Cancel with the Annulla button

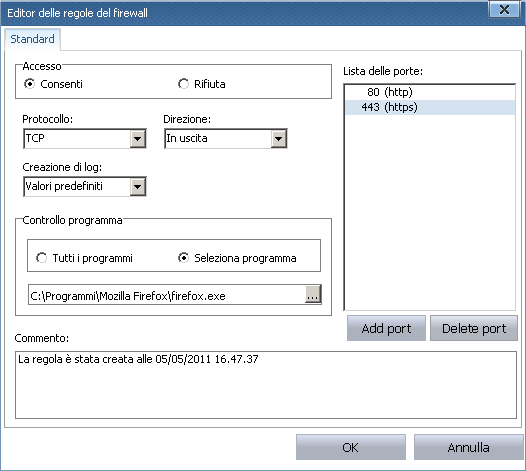click(x=468, y=447)
